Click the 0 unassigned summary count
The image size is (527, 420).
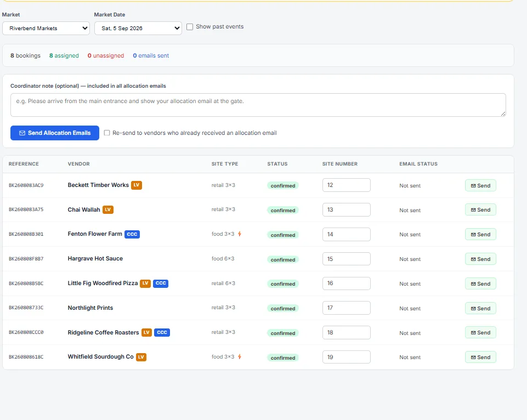click(106, 55)
